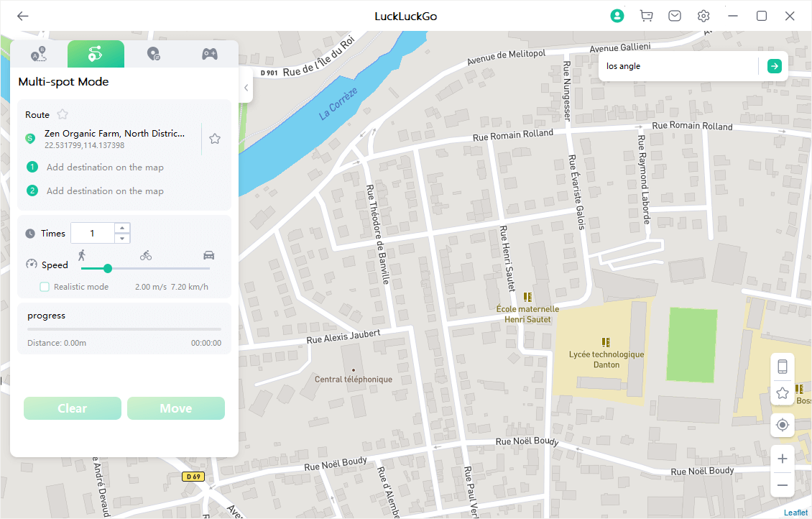The height and width of the screenshot is (519, 812).
Task: Click the route progress bar
Action: point(124,329)
